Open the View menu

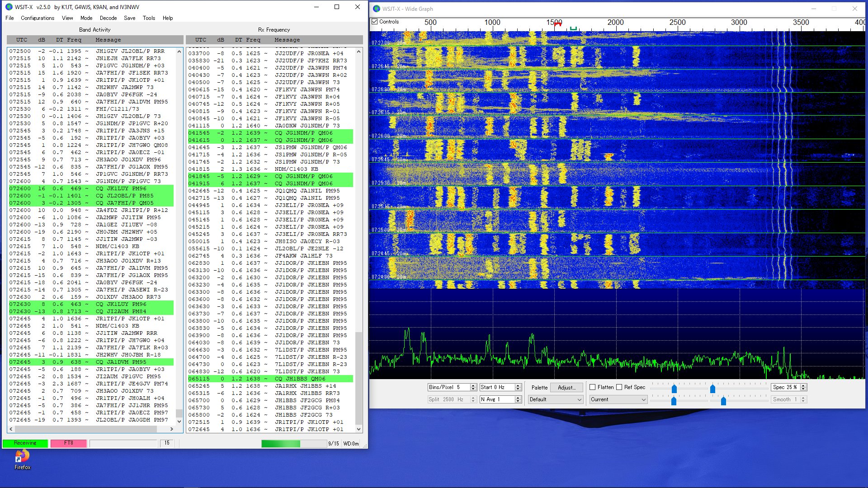pyautogui.click(x=67, y=18)
